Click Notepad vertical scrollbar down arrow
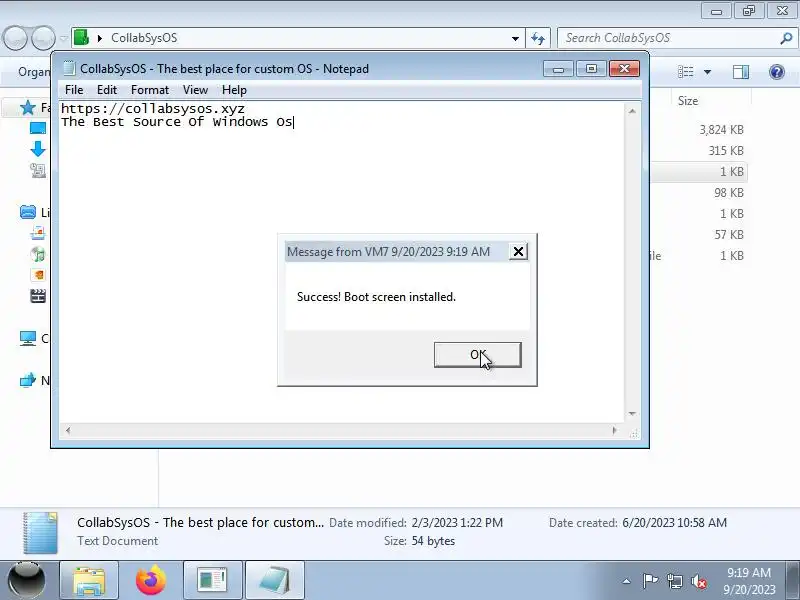The width and height of the screenshot is (800, 600). click(x=632, y=413)
